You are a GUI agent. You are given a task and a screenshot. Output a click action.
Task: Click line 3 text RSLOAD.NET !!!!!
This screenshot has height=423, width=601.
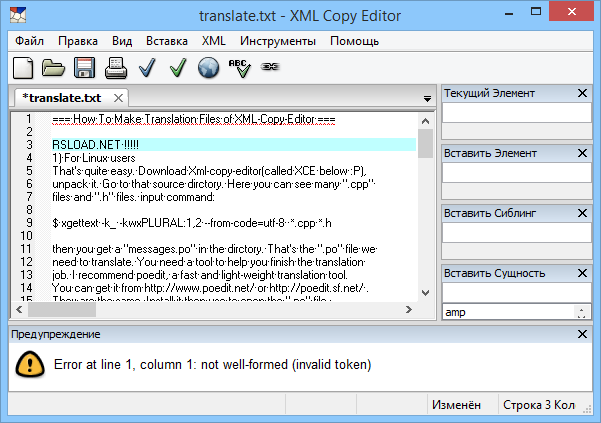pyautogui.click(x=95, y=145)
